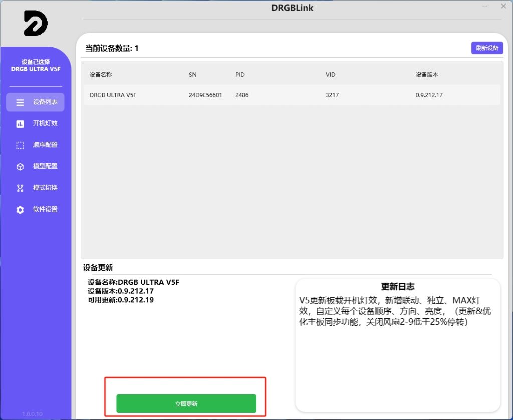Click the 软件设置 gear icon

20,210
